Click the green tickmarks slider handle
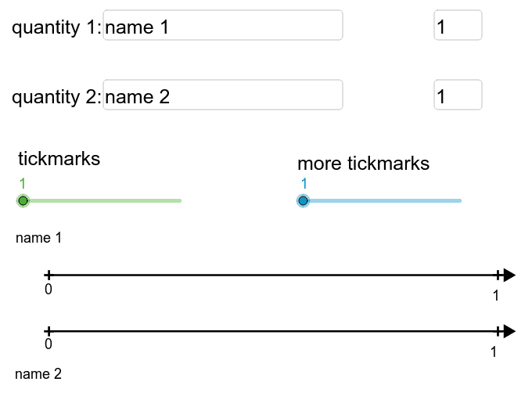Viewport: 532px width, 407px height. coord(23,201)
